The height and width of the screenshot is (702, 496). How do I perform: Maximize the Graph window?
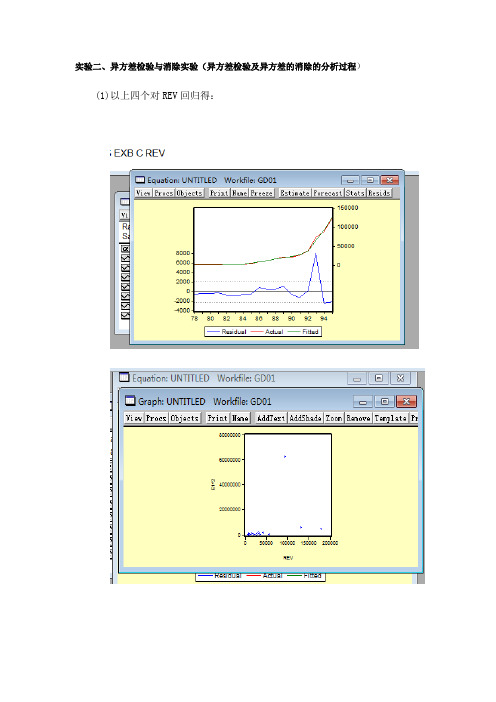click(x=384, y=402)
